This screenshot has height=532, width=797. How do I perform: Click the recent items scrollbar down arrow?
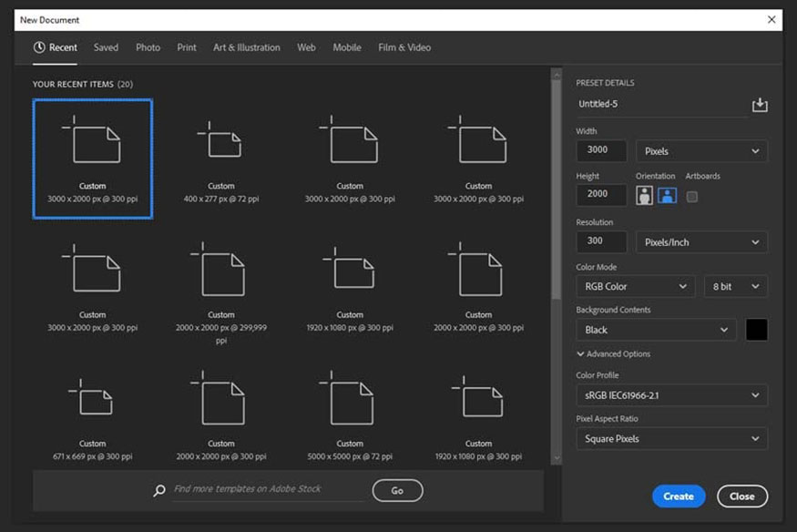tap(556, 458)
